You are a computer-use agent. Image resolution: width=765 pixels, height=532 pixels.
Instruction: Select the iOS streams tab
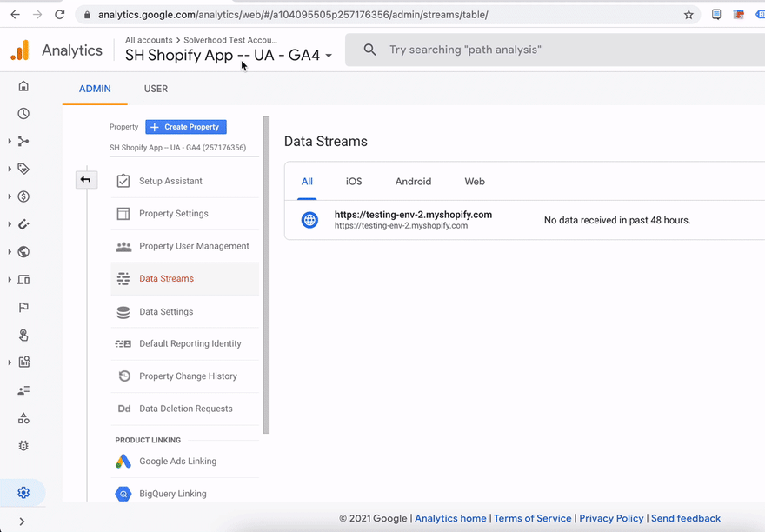[354, 182]
